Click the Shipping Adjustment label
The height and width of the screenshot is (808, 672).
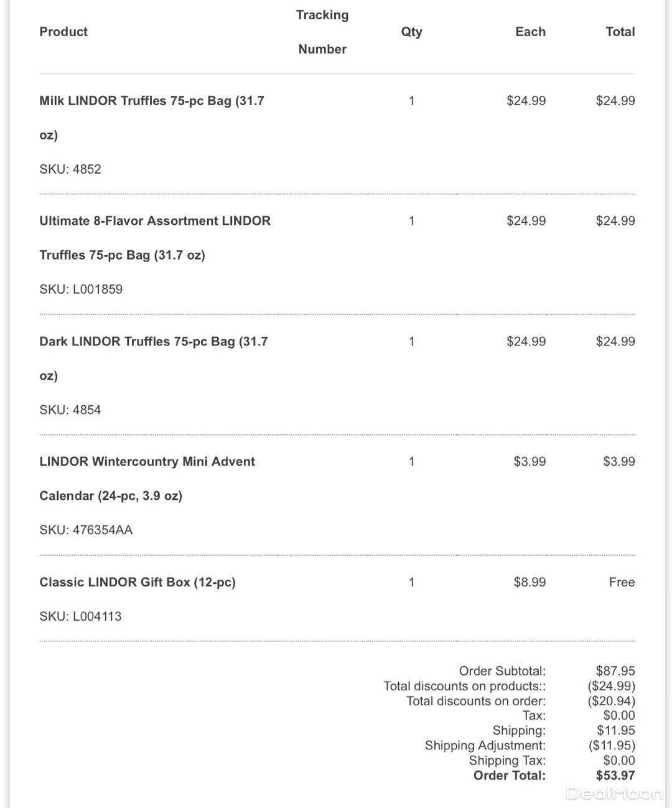[x=485, y=746]
